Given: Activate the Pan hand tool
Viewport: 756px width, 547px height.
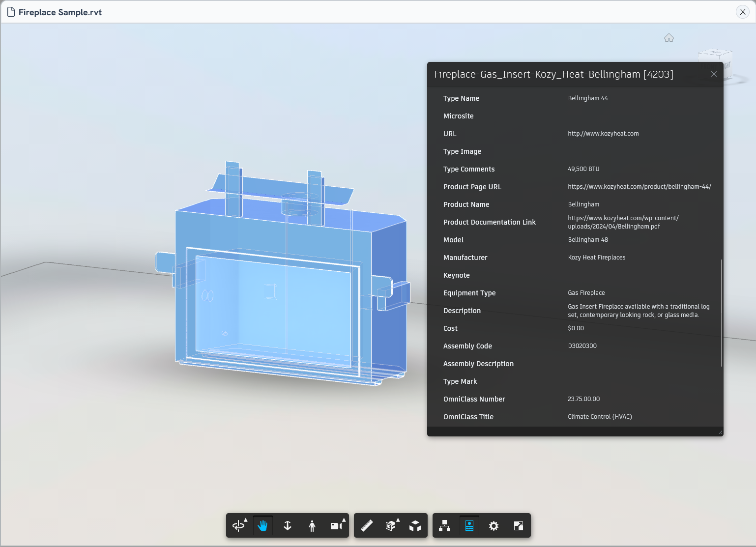Looking at the screenshot, I should pos(263,526).
